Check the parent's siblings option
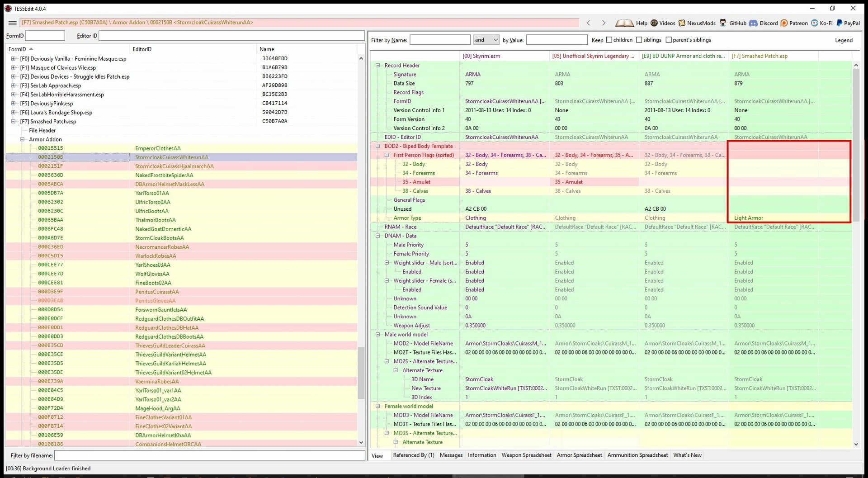Screen dimensions: 868x478 click(x=669, y=40)
